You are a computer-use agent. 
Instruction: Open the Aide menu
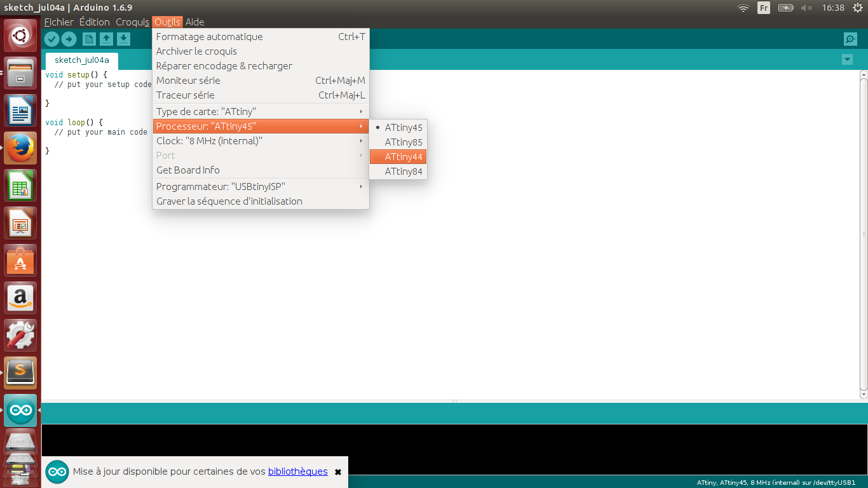click(x=195, y=22)
